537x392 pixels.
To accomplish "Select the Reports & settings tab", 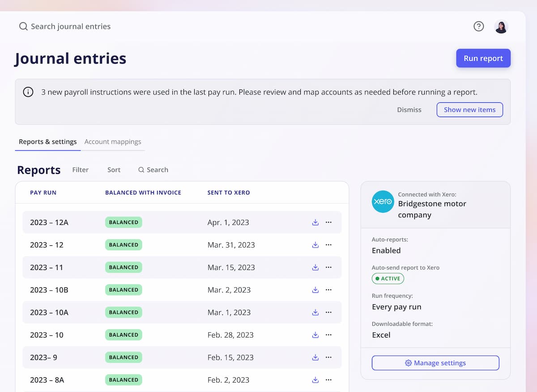I will coord(48,142).
